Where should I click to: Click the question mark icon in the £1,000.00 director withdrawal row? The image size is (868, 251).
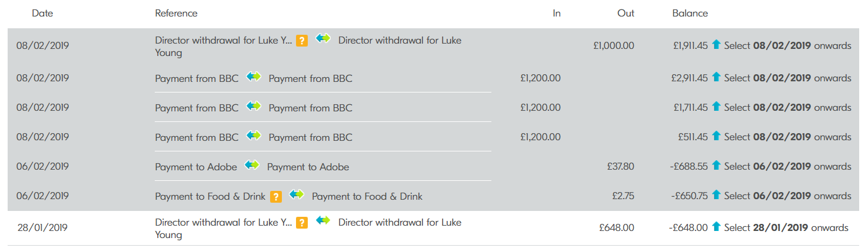302,41
